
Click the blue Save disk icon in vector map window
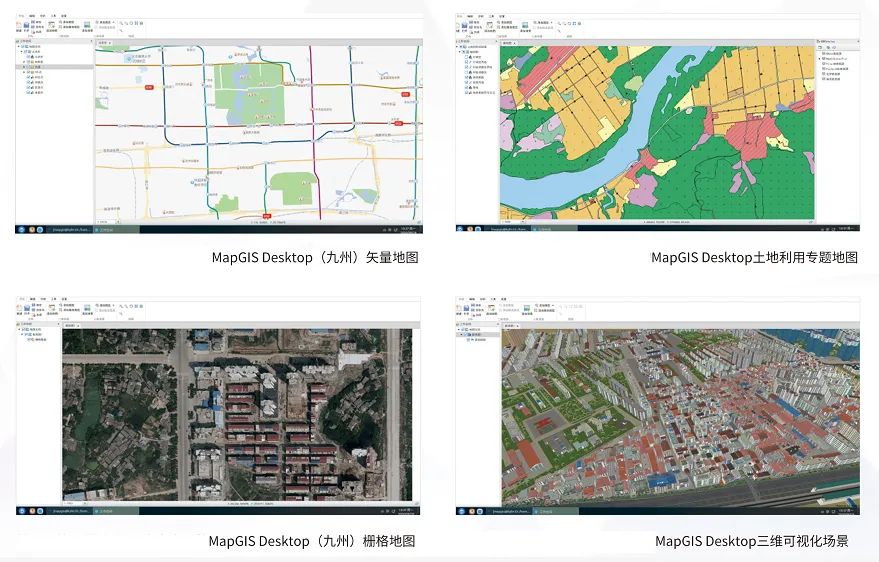[26, 25]
